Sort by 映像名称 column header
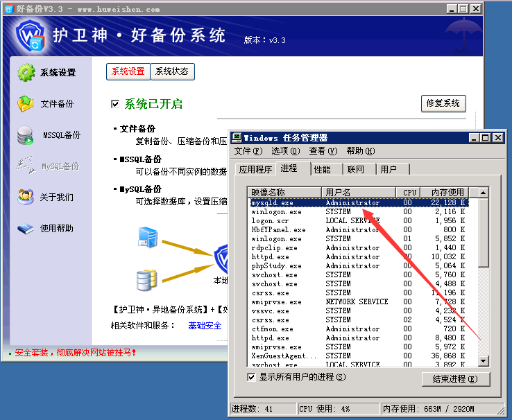This screenshot has height=420, width=512. [x=284, y=192]
